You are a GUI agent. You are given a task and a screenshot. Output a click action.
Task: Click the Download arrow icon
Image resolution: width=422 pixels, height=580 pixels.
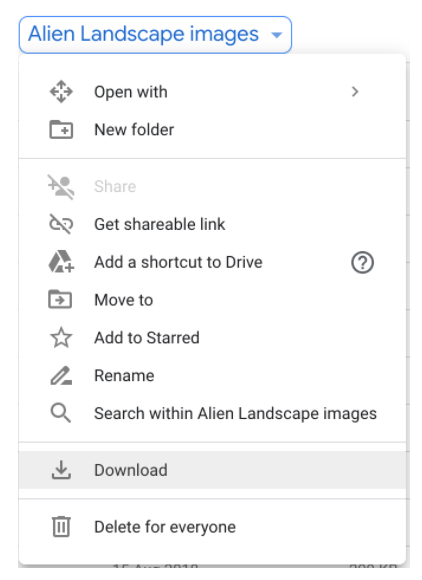pyautogui.click(x=61, y=470)
